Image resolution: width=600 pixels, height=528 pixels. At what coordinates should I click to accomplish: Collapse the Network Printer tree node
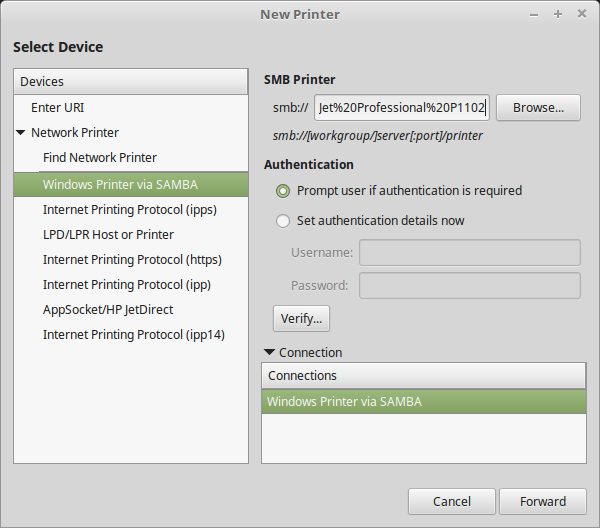[21, 133]
